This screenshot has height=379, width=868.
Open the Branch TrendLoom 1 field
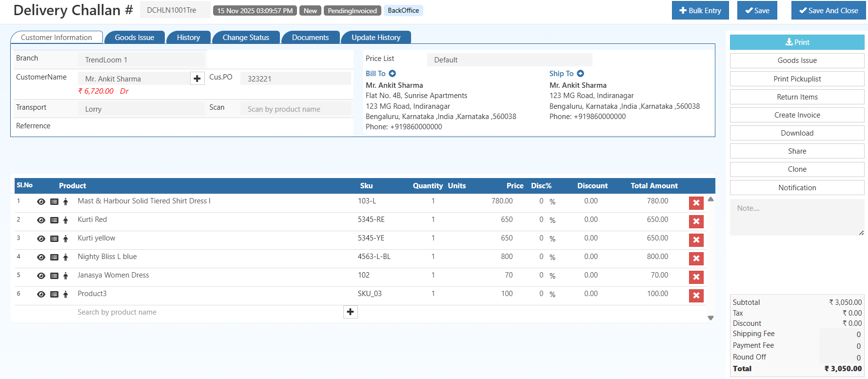tap(141, 60)
